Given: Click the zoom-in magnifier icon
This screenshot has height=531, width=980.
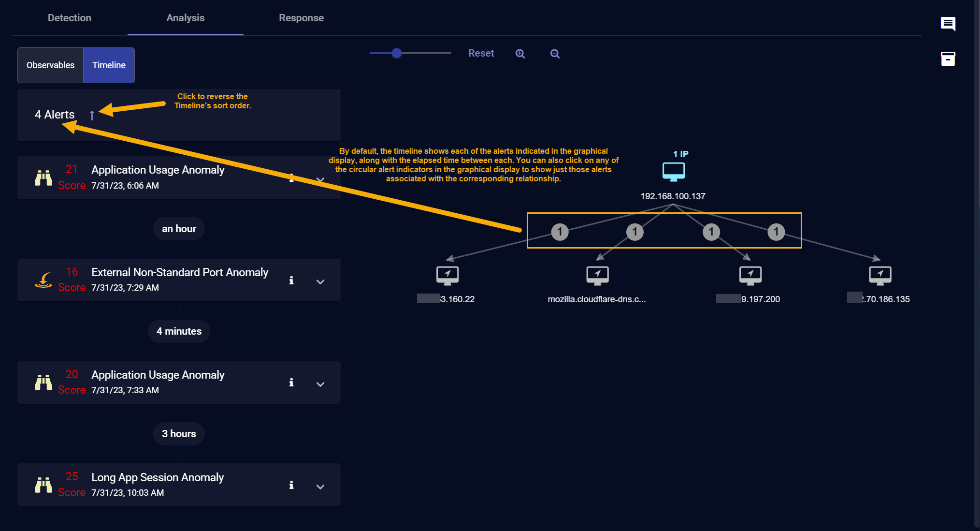Looking at the screenshot, I should pos(520,54).
